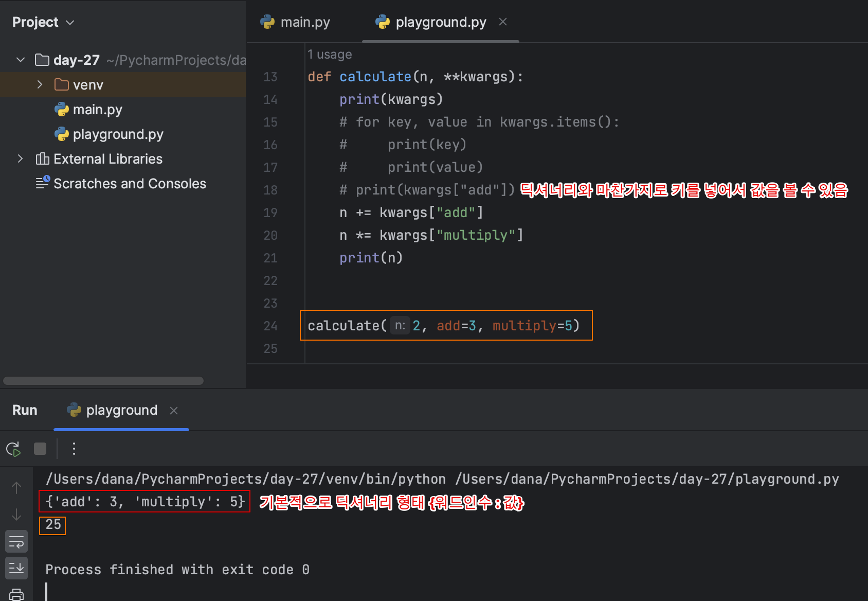868x601 pixels.
Task: Open the Project view dropdown
Action: [43, 22]
